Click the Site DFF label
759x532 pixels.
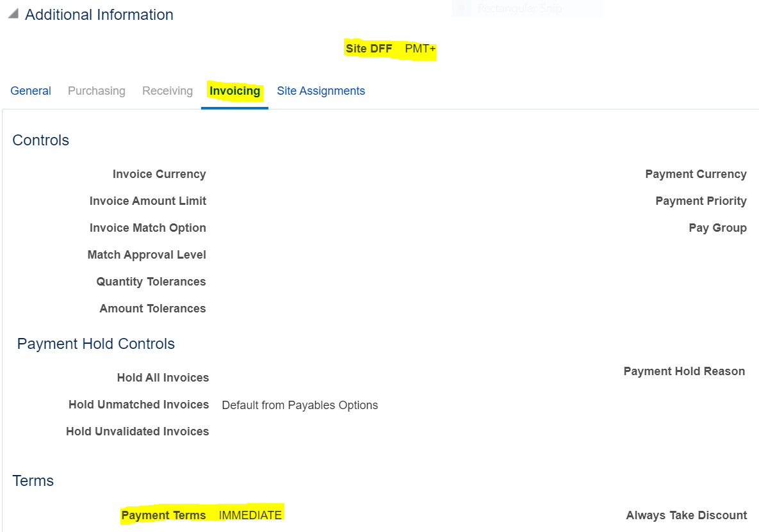click(x=369, y=49)
